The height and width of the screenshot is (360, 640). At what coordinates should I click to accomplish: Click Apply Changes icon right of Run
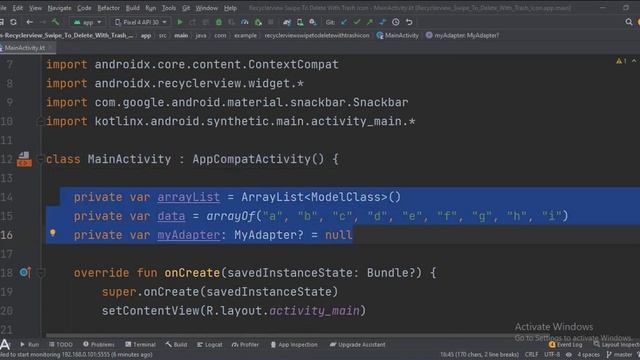193,22
